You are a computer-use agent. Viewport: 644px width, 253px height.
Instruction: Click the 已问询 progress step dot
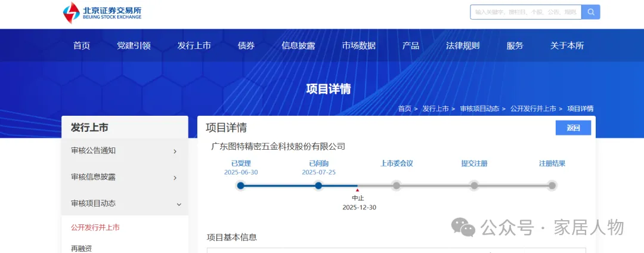click(318, 186)
